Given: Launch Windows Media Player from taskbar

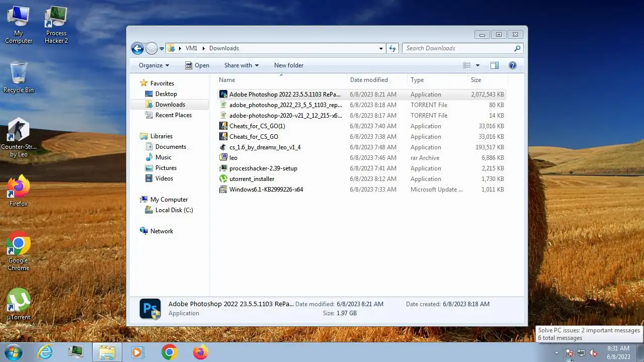Looking at the screenshot, I should point(137,352).
